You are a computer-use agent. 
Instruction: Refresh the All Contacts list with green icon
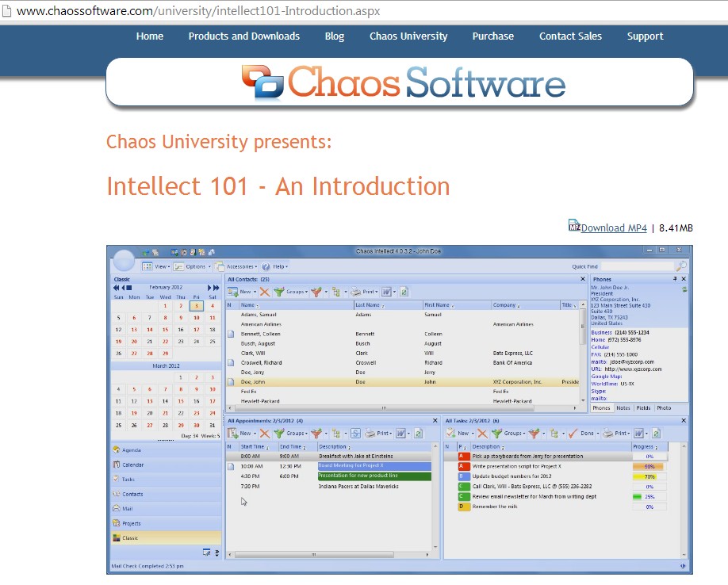pos(404,292)
